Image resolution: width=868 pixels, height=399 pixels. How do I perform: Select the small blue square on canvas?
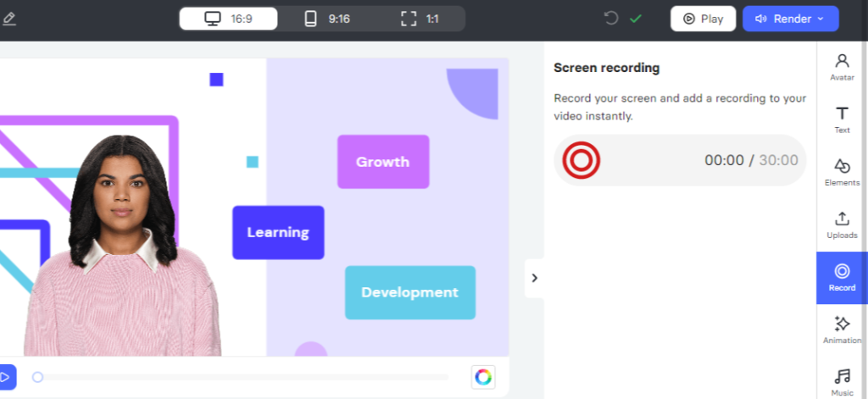pos(216,80)
